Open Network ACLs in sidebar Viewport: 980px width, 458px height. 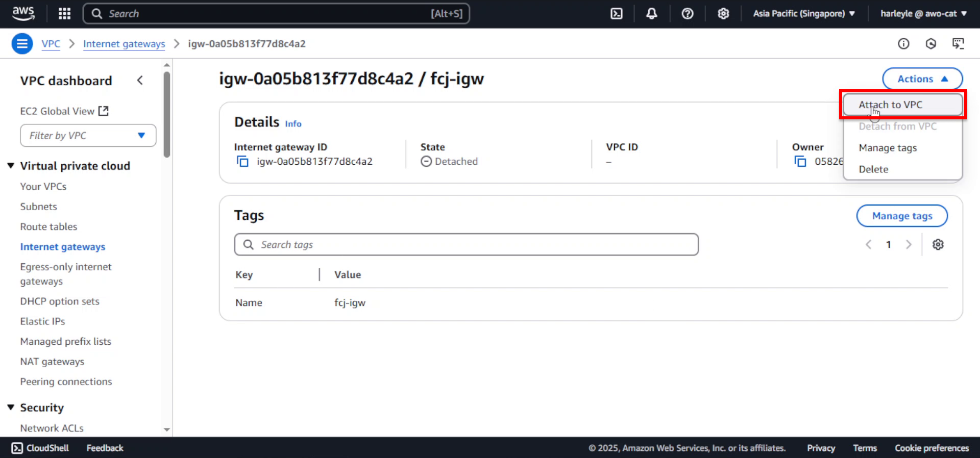52,428
